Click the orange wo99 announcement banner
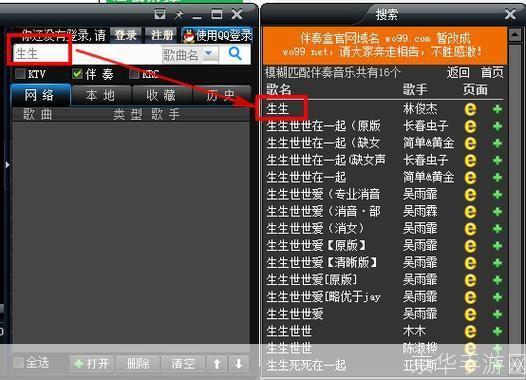The image size is (526, 380). pos(384,46)
